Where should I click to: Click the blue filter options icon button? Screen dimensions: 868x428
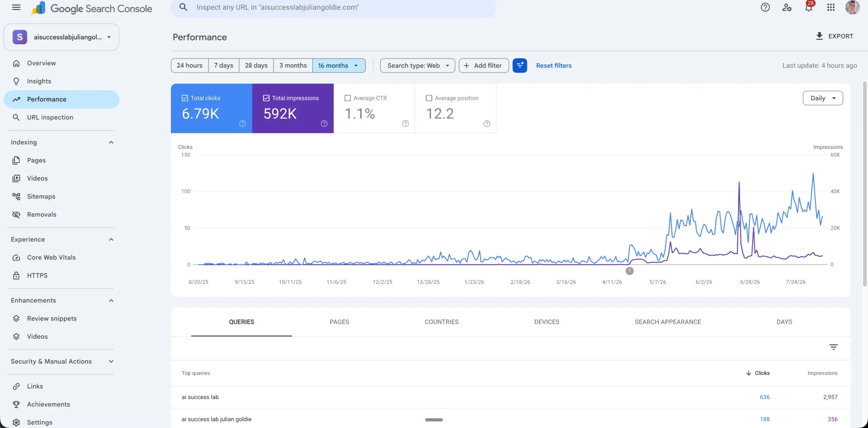tap(519, 66)
